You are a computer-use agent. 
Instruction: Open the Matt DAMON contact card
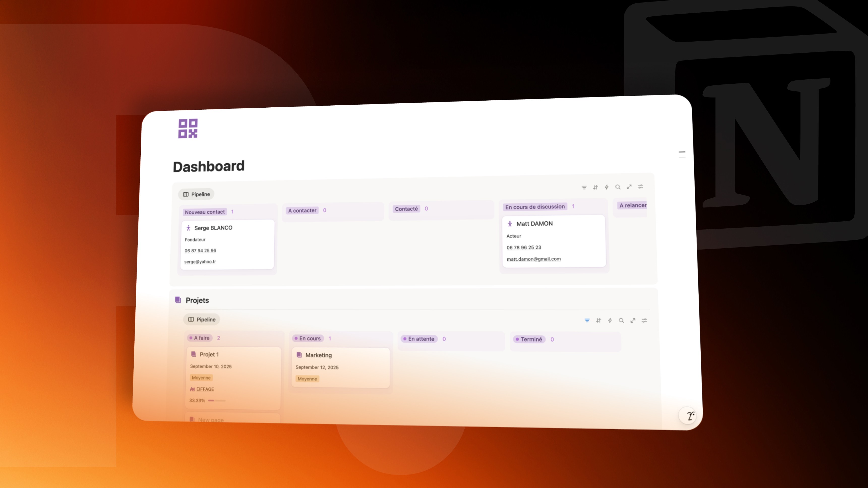coord(534,224)
